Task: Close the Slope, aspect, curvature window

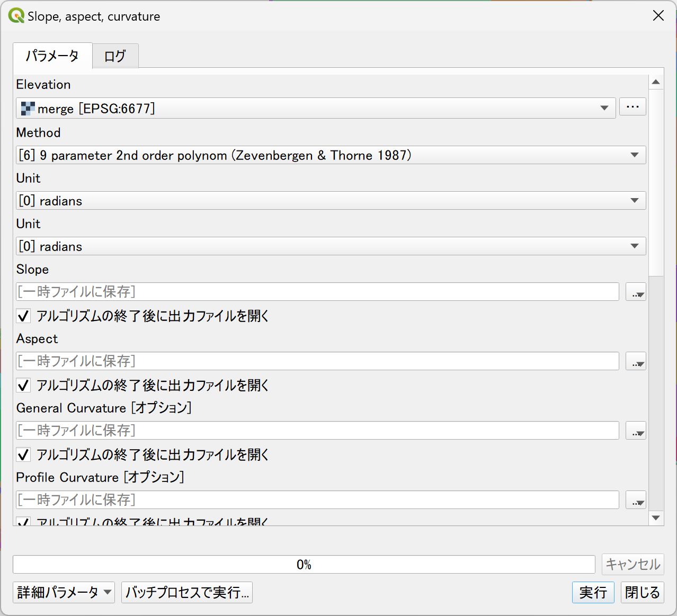Action: [658, 16]
